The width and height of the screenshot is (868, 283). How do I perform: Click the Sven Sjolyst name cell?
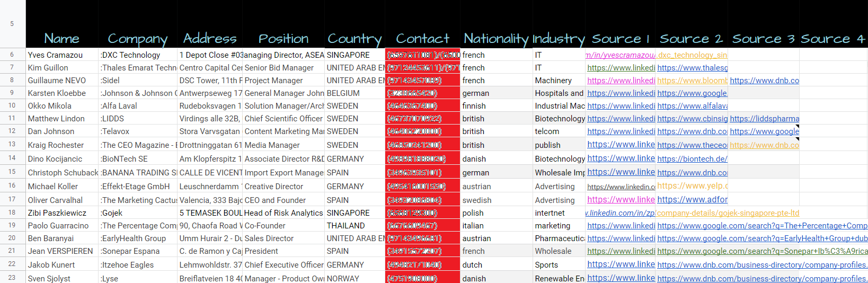pyautogui.click(x=62, y=278)
